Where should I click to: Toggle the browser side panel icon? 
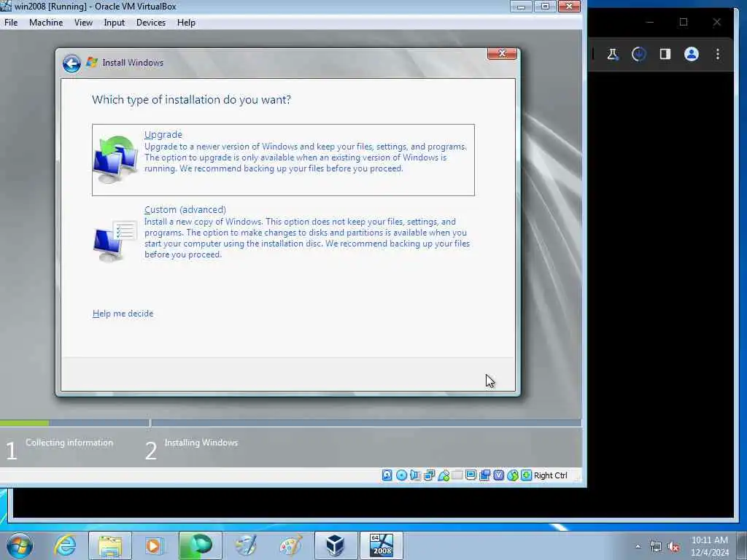pos(665,54)
